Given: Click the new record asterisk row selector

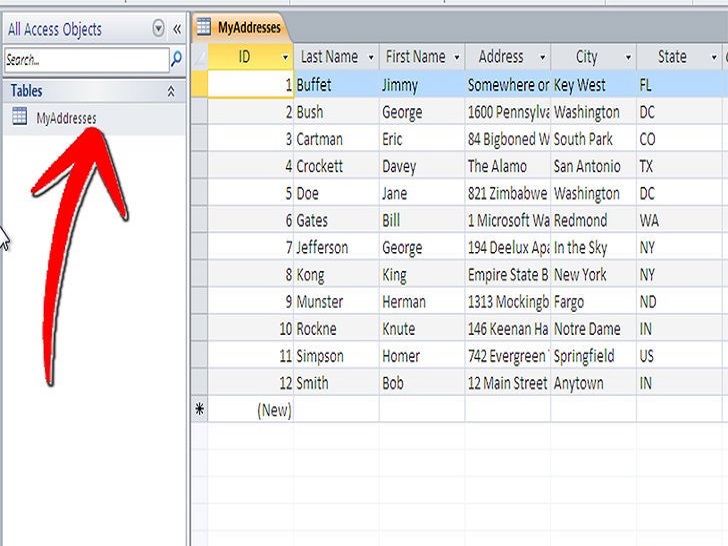Looking at the screenshot, I should (x=199, y=409).
